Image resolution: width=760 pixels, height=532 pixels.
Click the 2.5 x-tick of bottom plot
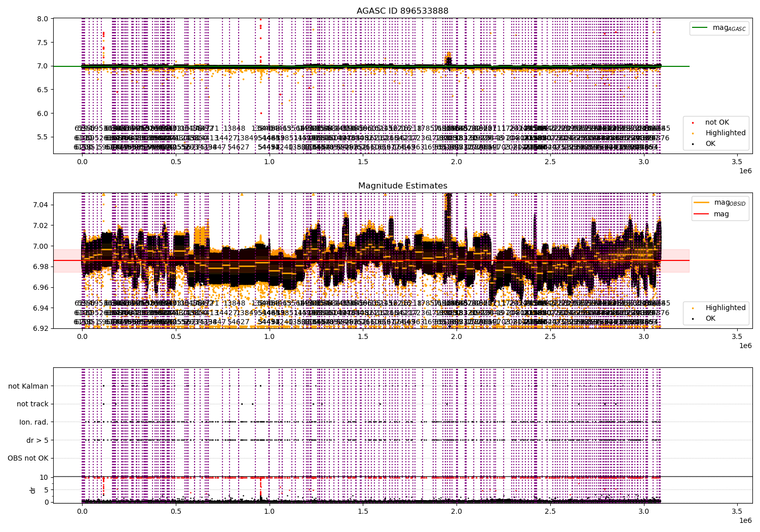click(550, 512)
